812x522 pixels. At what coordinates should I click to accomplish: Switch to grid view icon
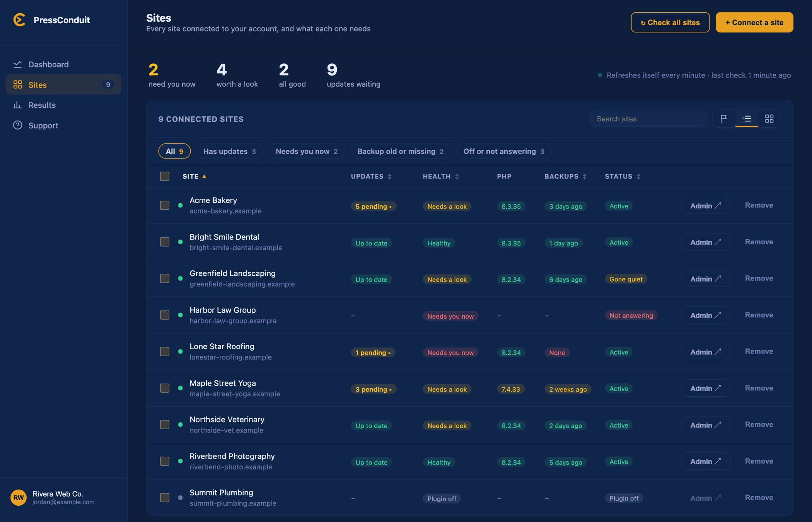coord(769,119)
